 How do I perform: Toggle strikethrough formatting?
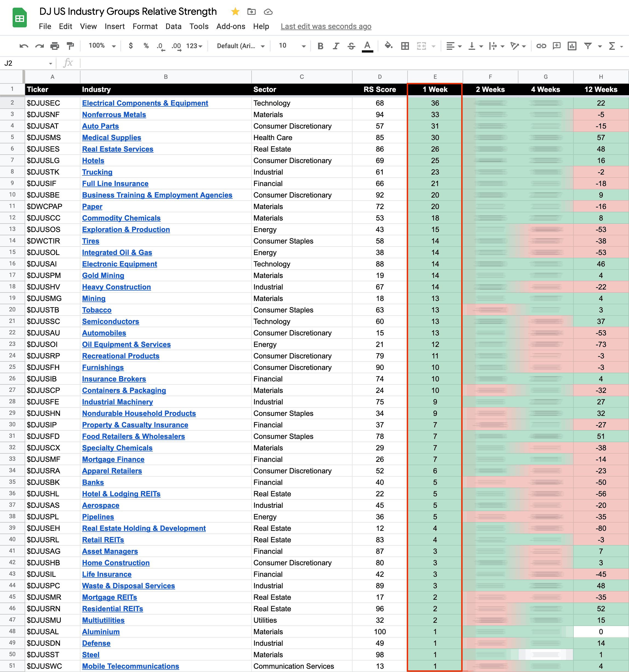(x=351, y=46)
